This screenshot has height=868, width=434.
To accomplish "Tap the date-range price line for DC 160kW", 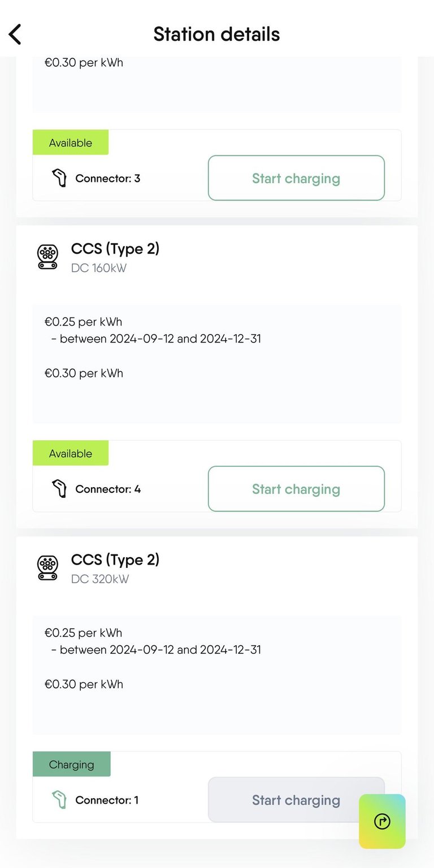I will pyautogui.click(x=160, y=339).
